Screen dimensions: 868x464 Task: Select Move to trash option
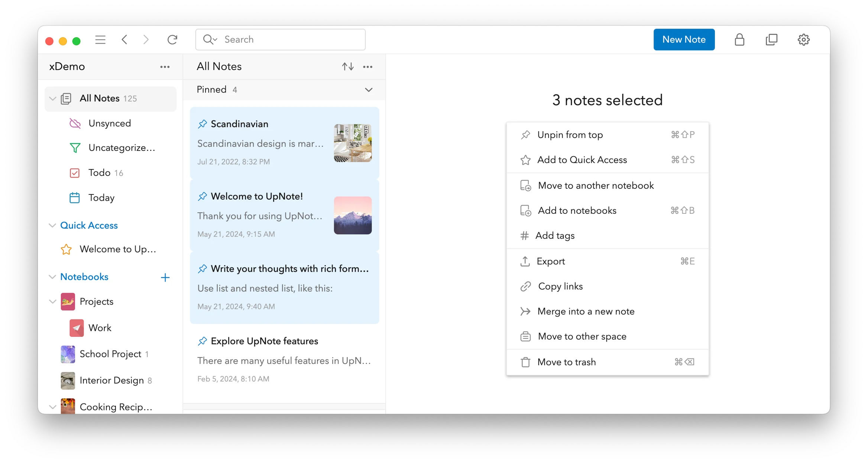coord(566,362)
